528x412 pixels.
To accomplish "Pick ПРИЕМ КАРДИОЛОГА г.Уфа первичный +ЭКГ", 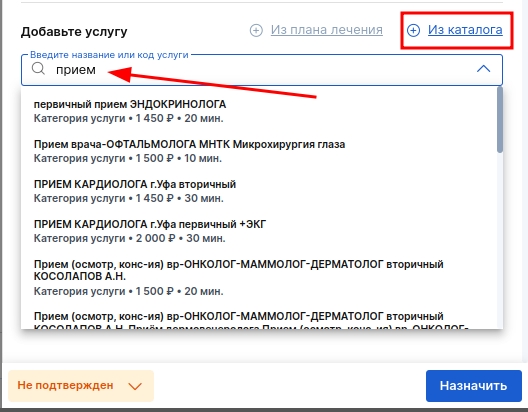I will (x=259, y=231).
